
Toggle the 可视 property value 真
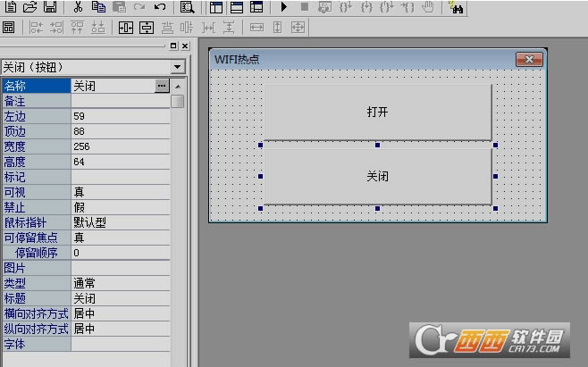(120, 192)
